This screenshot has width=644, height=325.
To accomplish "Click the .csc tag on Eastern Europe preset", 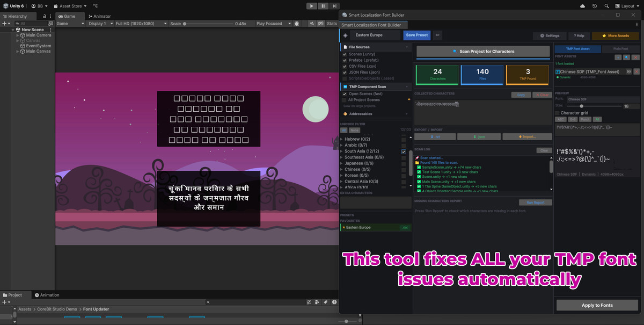I will click(x=405, y=227).
